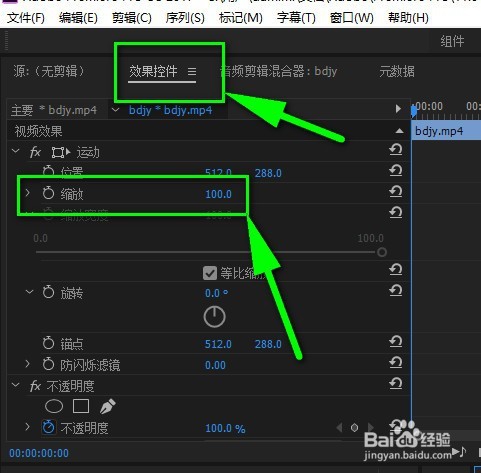Toggle 防闪烁滤镜 animation stopwatch
The height and width of the screenshot is (473, 481).
coord(48,364)
